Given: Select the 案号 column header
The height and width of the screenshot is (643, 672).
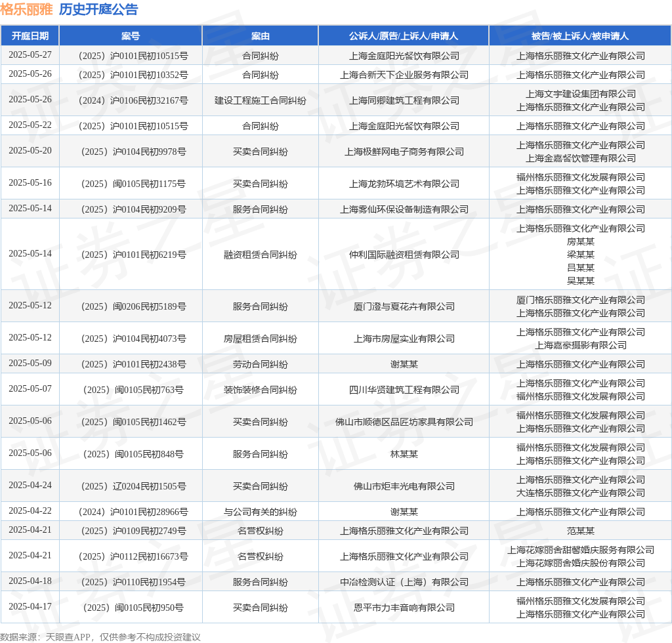Looking at the screenshot, I should click(x=131, y=36).
